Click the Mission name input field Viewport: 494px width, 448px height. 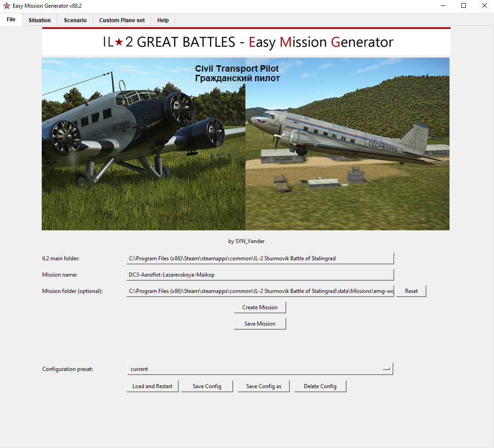tap(260, 275)
